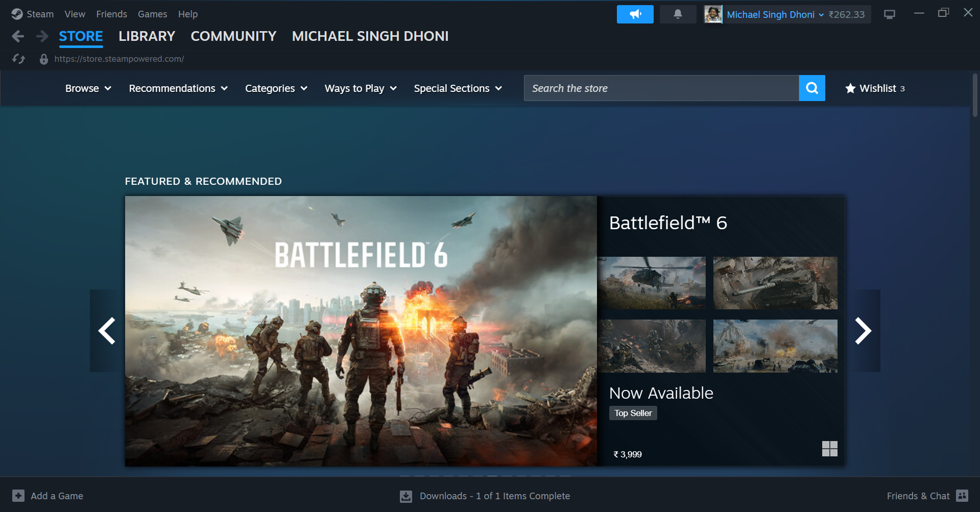The height and width of the screenshot is (512, 980).
Task: Expand the Browse dropdown
Action: tap(88, 88)
